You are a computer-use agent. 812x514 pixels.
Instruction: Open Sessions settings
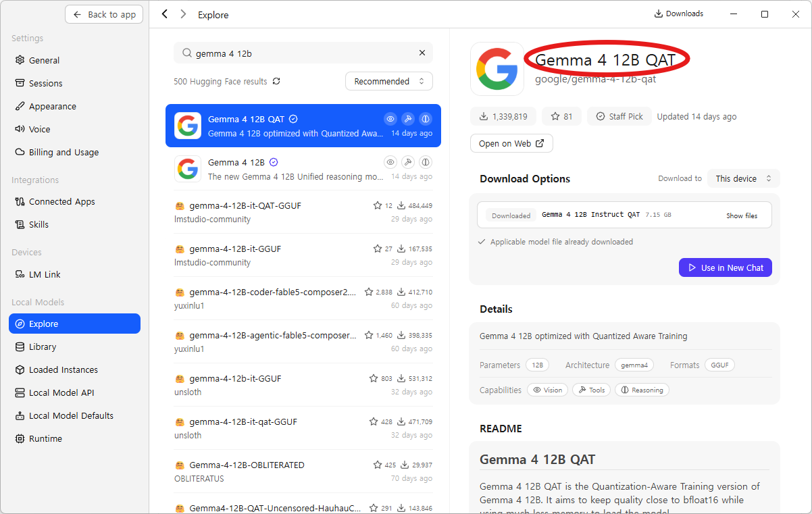coord(74,83)
